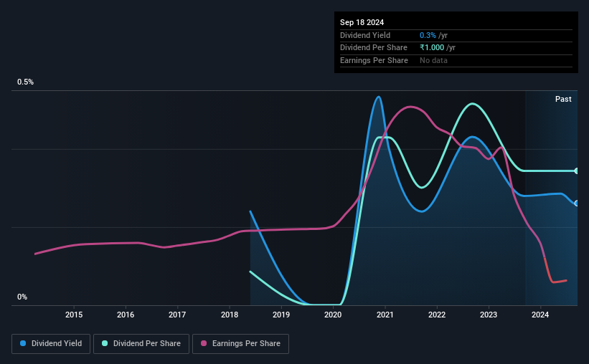Click the ₹1.000 dividend per share value
Viewport: 589px width, 364px height.
432,48
